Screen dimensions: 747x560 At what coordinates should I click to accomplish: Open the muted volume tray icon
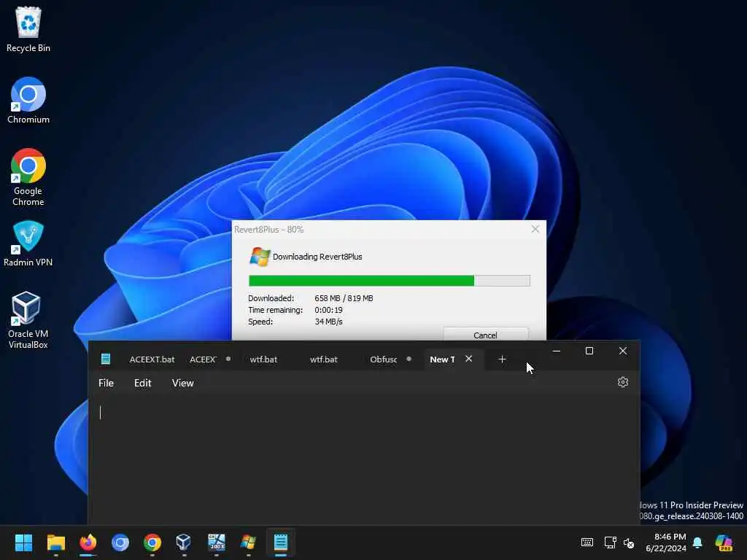629,542
